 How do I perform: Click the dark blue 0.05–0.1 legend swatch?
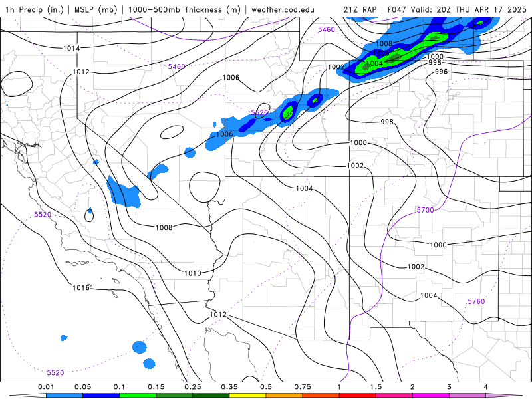101,396
